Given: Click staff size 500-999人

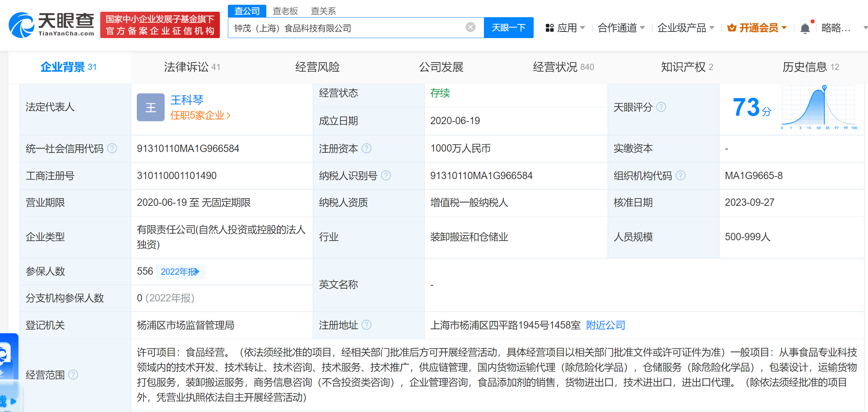Looking at the screenshot, I should pyautogui.click(x=747, y=237).
